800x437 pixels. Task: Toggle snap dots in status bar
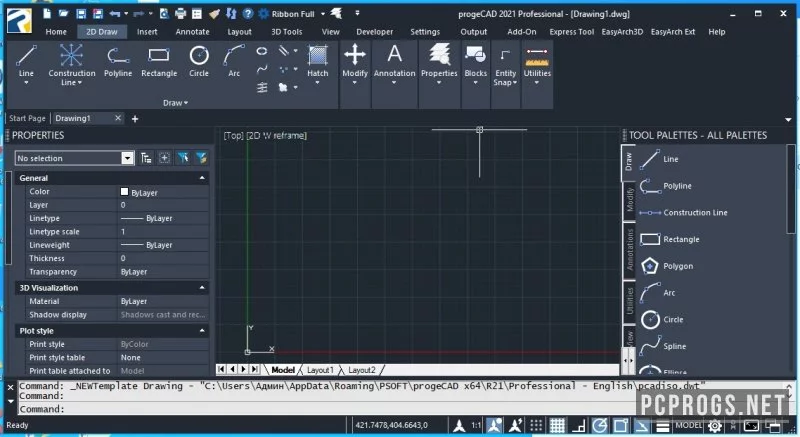536,425
